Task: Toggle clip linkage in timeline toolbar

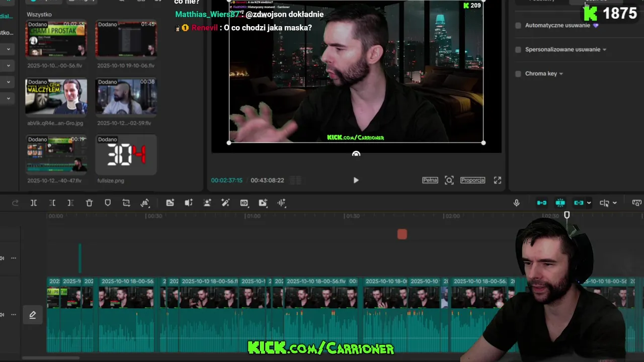Action: coord(579,203)
